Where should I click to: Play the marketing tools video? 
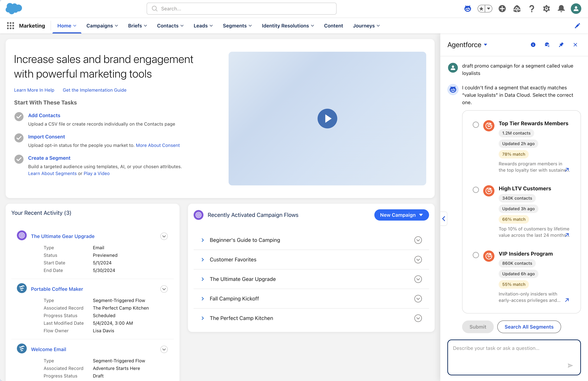tap(327, 118)
